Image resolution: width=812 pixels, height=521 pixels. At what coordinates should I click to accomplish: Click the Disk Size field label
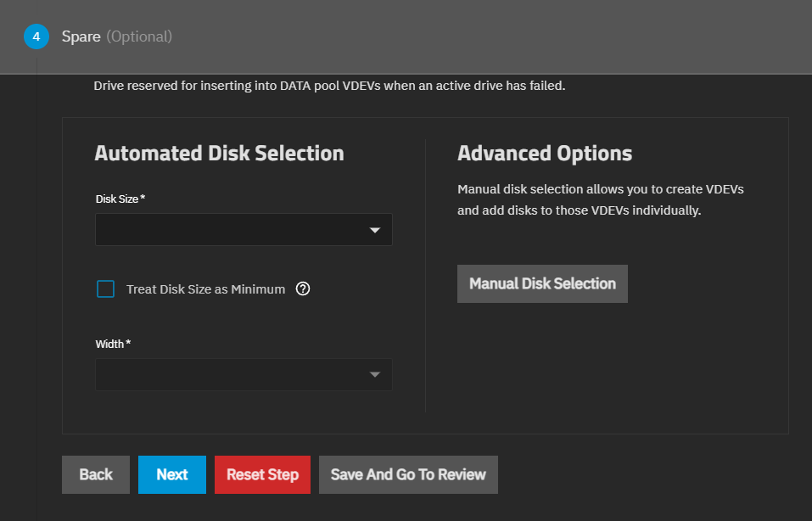coord(120,199)
